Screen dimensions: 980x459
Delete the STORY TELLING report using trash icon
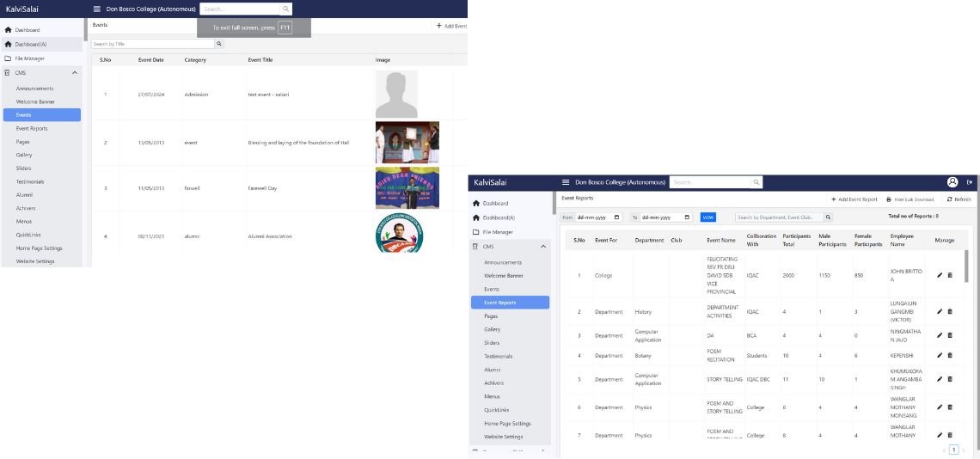pos(950,379)
